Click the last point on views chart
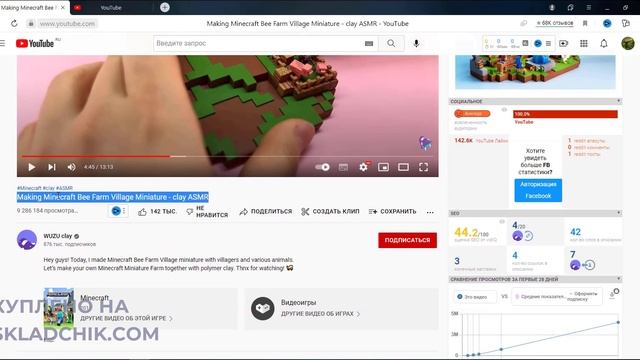640x360 pixels. click(x=618, y=322)
